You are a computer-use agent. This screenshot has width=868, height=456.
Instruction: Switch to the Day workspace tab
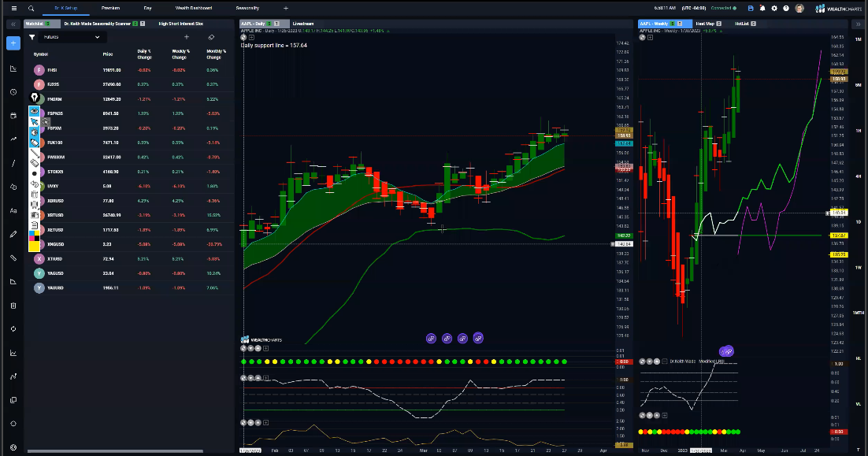147,9
